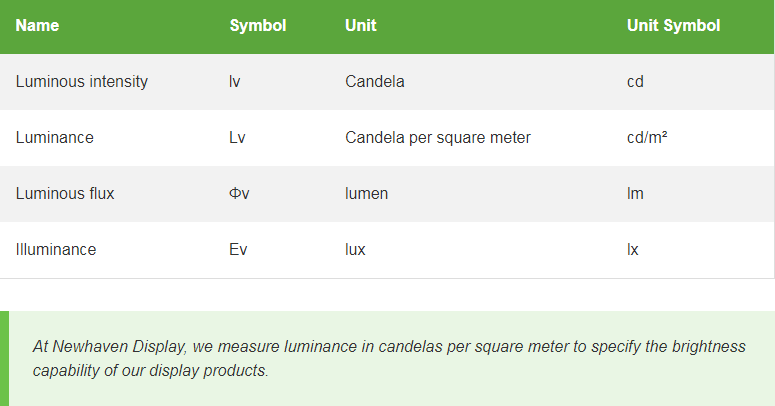This screenshot has width=775, height=406.
Task: Click the Unit Symbol column header
Action: coord(673,25)
